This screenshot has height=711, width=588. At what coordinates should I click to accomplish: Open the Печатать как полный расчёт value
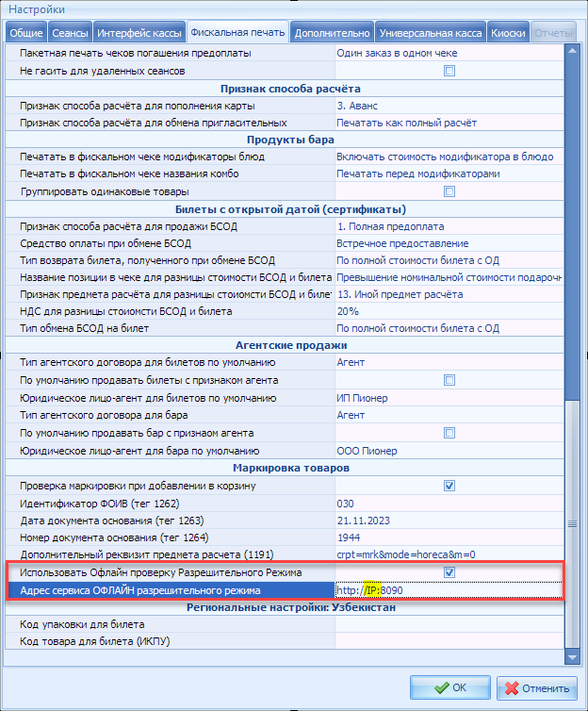coord(449,123)
